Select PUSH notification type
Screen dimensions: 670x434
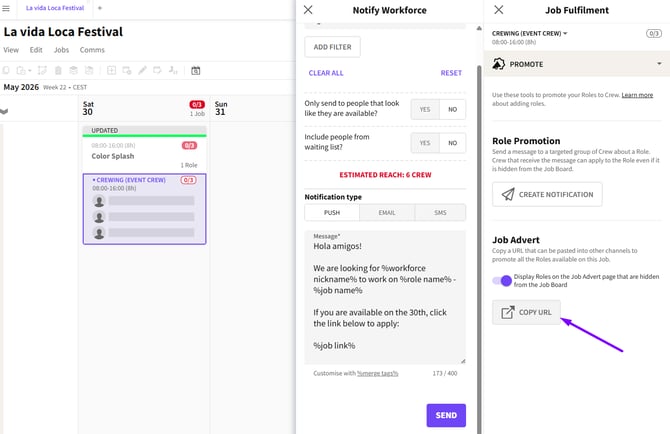click(x=332, y=212)
